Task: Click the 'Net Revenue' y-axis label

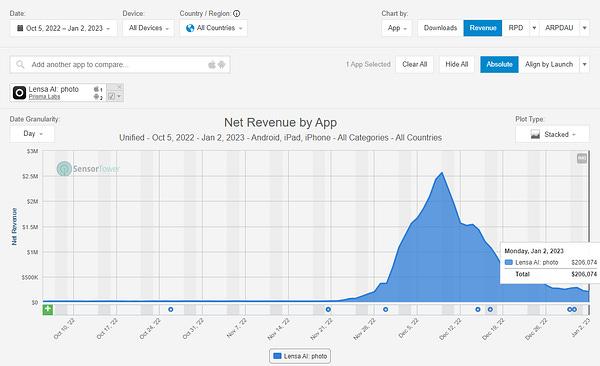Action: pos(15,226)
